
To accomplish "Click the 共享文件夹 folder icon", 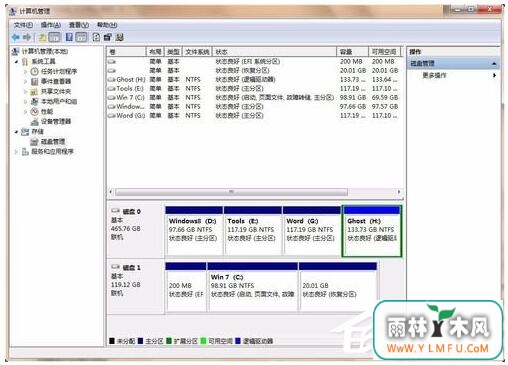I will [34, 91].
